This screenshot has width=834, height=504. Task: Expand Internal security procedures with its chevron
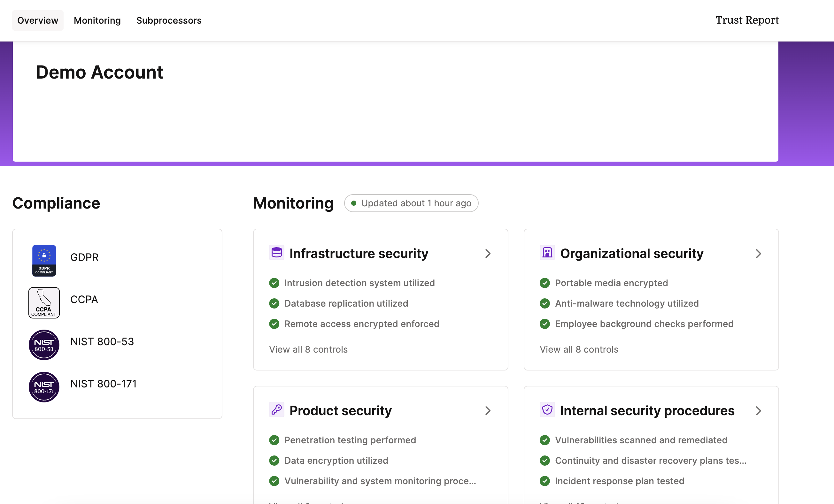point(759,411)
